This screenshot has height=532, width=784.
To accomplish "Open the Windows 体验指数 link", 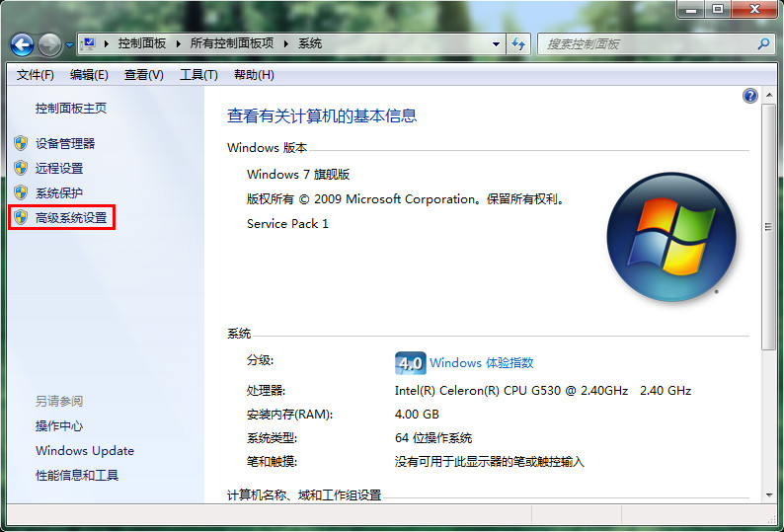I will tap(481, 363).
